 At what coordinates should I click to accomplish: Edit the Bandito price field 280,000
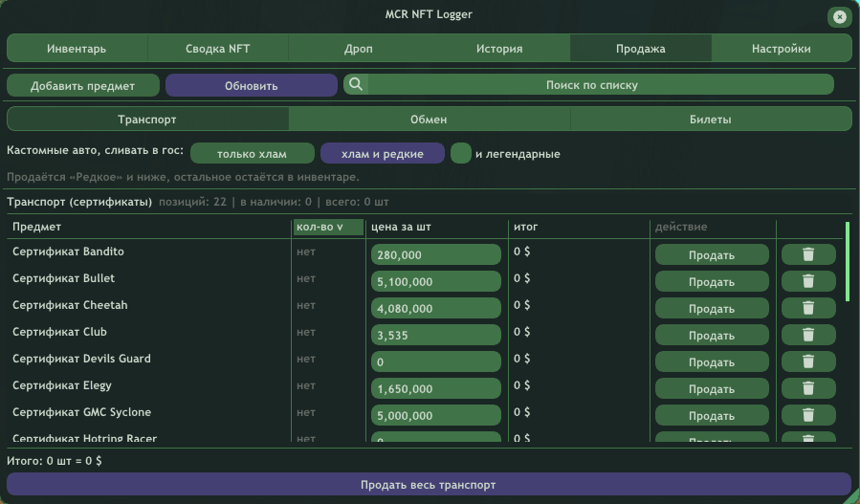[x=436, y=254]
